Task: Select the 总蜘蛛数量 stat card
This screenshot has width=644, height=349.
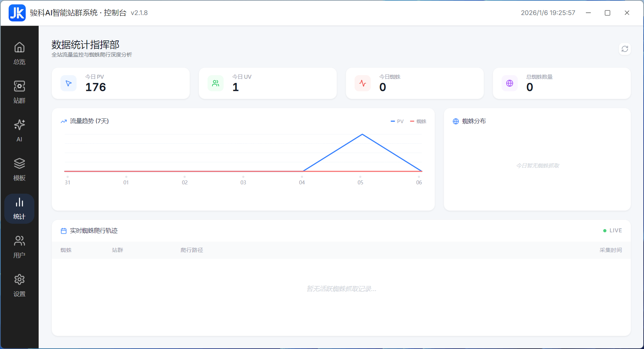Action: pyautogui.click(x=562, y=83)
